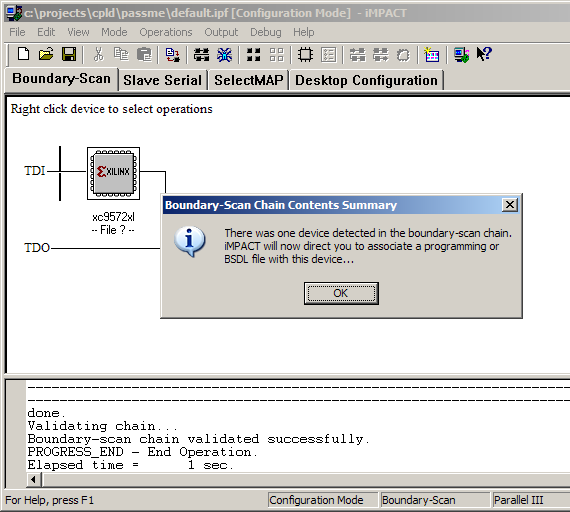This screenshot has height=512, width=570.
Task: Click the Copy toolbar icon
Action: tap(121, 55)
